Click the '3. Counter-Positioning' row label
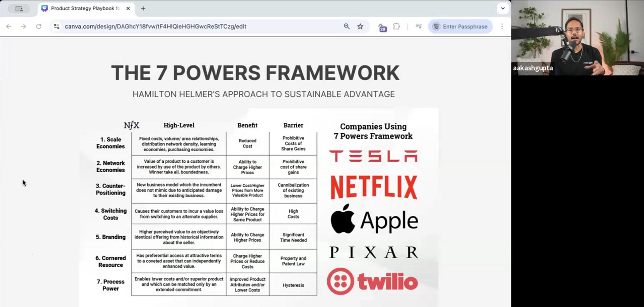The width and height of the screenshot is (644, 307). coord(111,189)
